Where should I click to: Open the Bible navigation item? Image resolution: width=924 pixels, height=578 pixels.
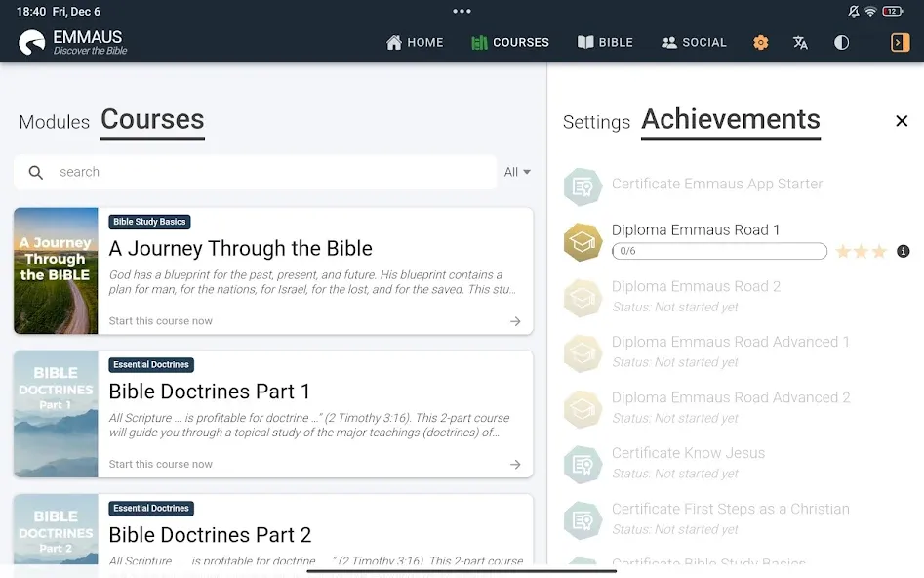[x=605, y=42]
